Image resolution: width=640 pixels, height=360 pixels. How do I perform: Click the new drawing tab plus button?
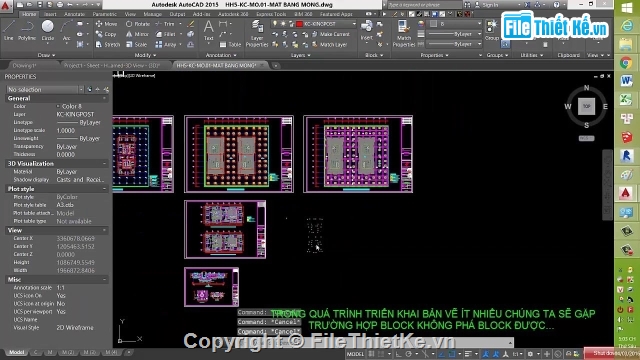pos(276,65)
